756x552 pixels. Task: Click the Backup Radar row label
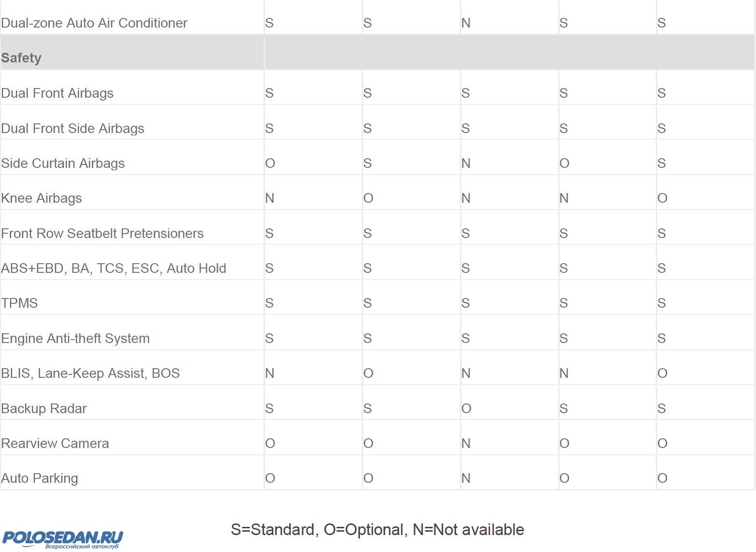[x=44, y=409]
